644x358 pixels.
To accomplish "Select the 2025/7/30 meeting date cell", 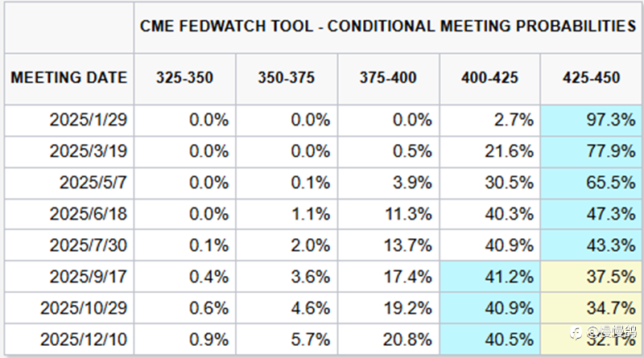I will [89, 245].
